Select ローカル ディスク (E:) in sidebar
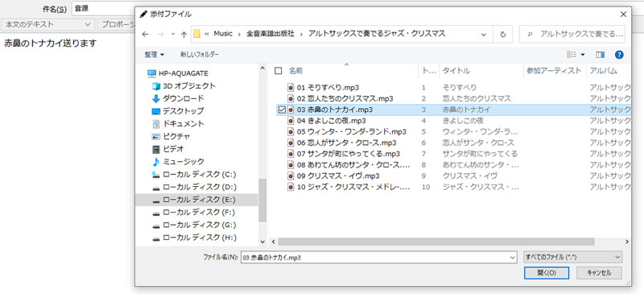The height and width of the screenshot is (294, 644). click(x=199, y=200)
